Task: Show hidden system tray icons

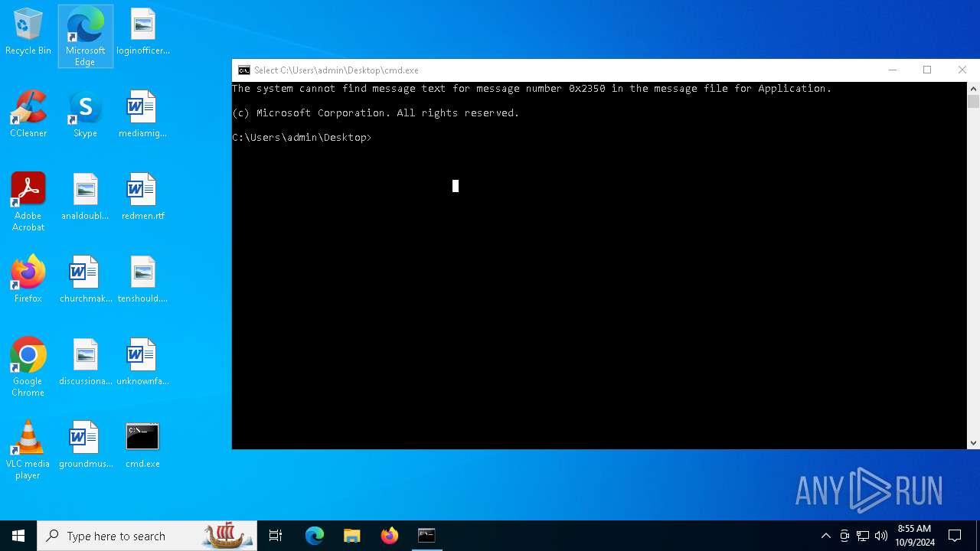Action: pyautogui.click(x=825, y=536)
